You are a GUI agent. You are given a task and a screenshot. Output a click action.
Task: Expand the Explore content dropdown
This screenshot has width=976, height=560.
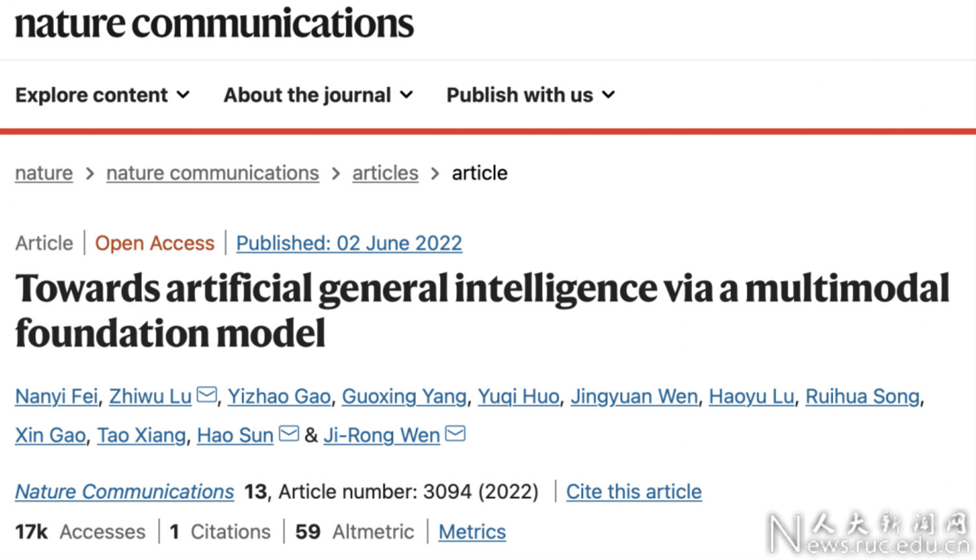103,95
